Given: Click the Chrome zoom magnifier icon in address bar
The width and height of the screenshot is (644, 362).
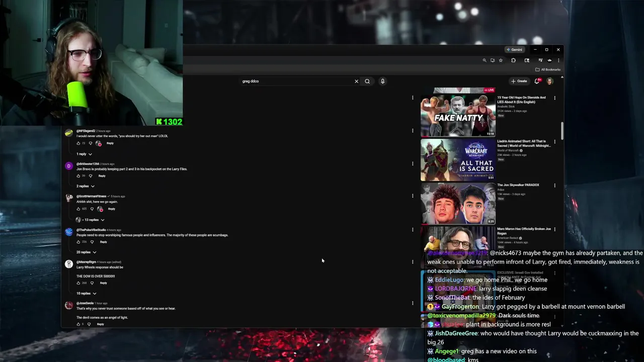Looking at the screenshot, I should click(x=485, y=60).
